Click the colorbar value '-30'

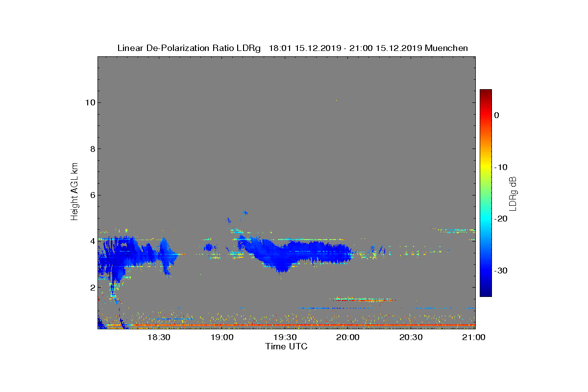click(501, 271)
